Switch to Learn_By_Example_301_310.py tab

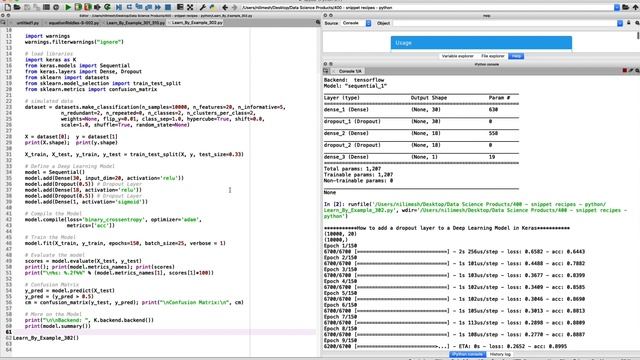coord(135,23)
